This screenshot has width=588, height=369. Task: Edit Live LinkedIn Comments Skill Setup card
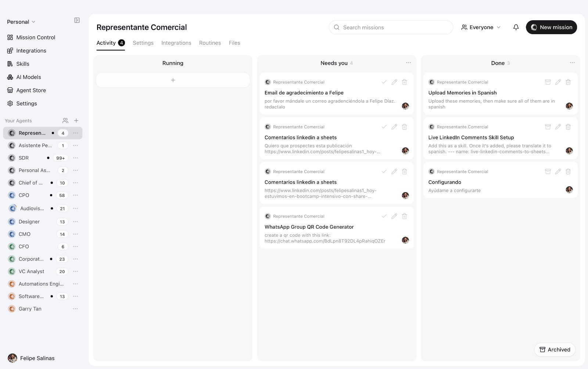pyautogui.click(x=558, y=127)
